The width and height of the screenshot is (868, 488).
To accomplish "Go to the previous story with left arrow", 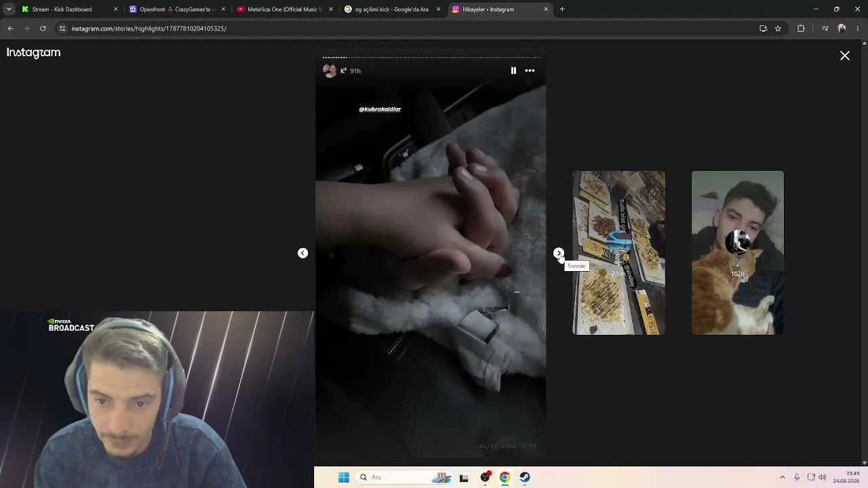I will [302, 253].
